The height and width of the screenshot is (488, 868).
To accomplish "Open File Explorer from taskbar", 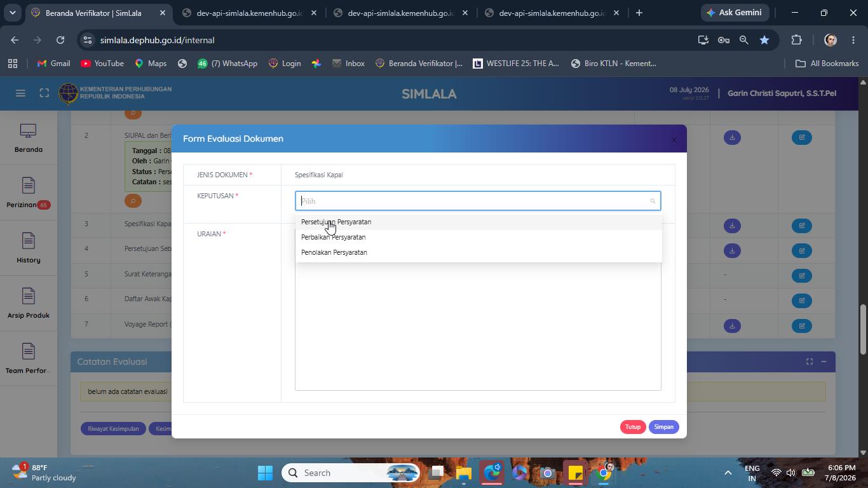I will point(463,473).
